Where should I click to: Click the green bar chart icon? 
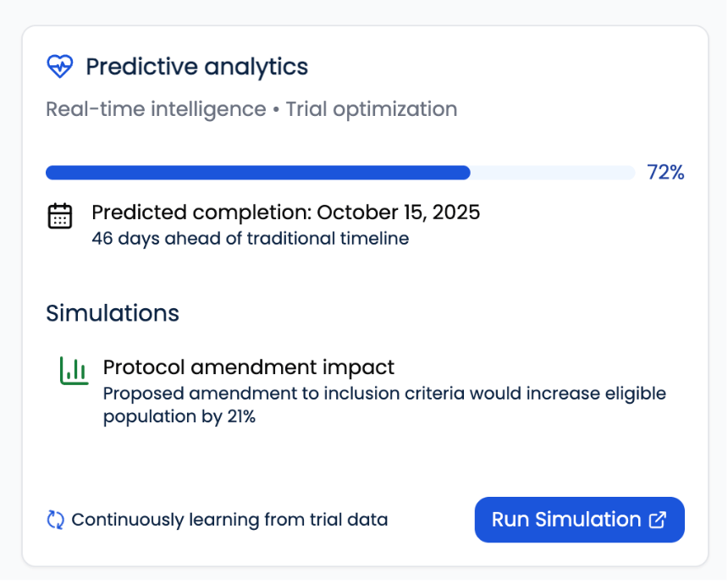pos(74,370)
